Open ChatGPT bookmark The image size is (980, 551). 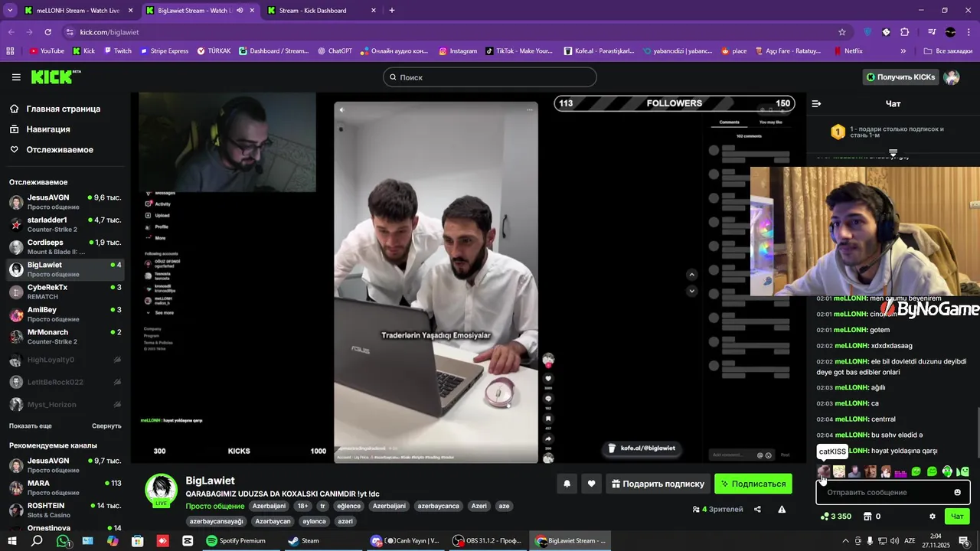[335, 51]
